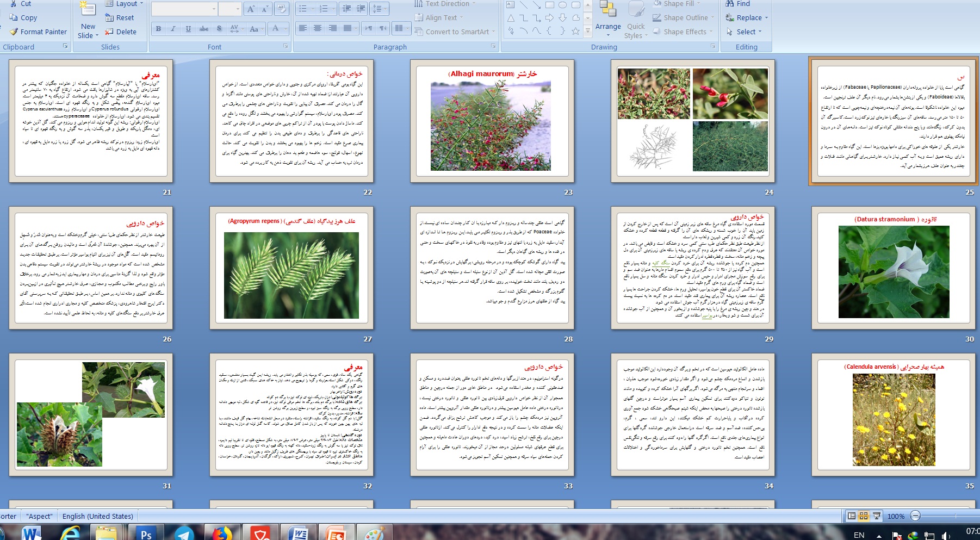This screenshot has height=540, width=980.
Task: Delete the selected slide
Action: (120, 32)
